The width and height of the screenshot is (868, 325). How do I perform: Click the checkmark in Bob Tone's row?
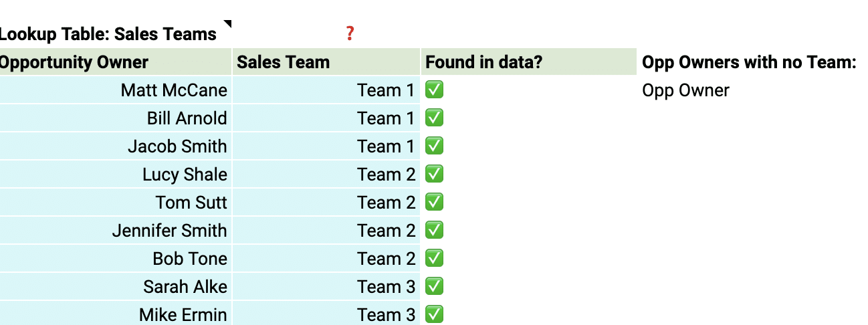(434, 258)
